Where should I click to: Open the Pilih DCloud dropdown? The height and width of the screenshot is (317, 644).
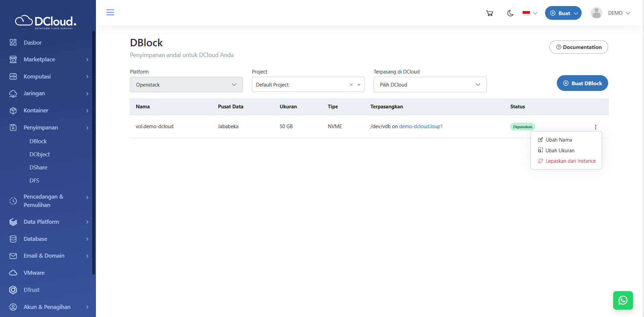[x=430, y=85]
